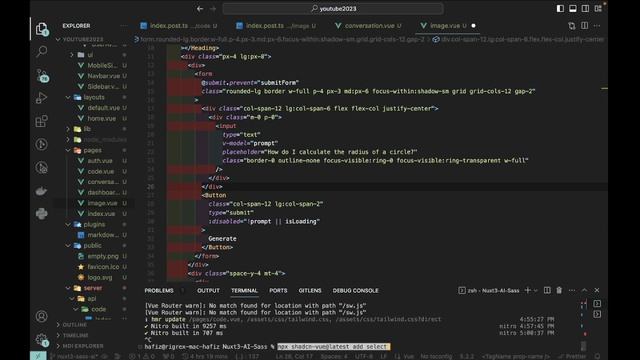Switch to the index.post.ts code tab
640x360 pixels.
(x=179, y=26)
